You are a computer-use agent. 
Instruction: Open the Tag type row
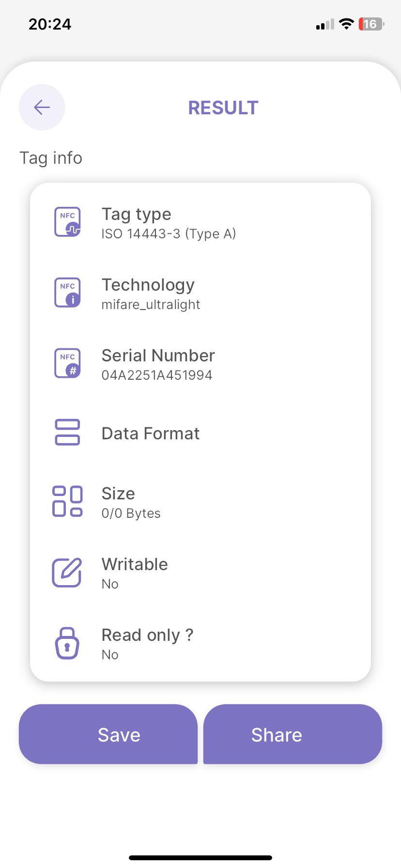click(200, 223)
